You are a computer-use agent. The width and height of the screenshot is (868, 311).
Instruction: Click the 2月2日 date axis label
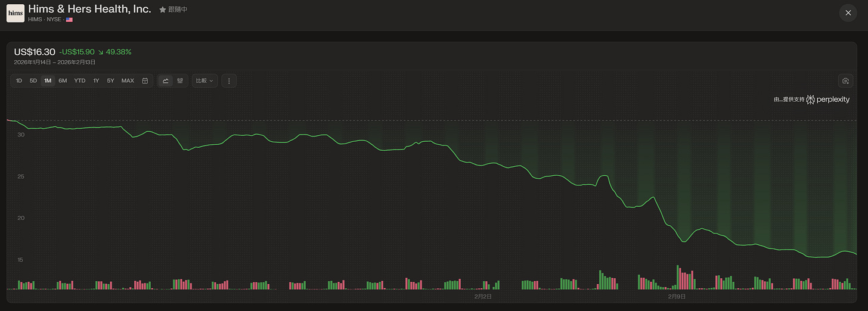483,296
